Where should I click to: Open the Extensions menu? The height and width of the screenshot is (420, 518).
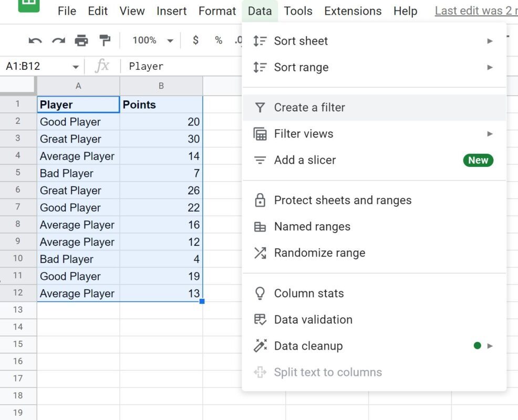(x=353, y=11)
